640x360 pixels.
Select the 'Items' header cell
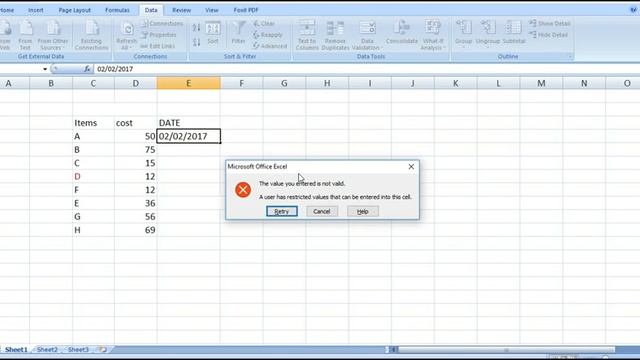93,123
